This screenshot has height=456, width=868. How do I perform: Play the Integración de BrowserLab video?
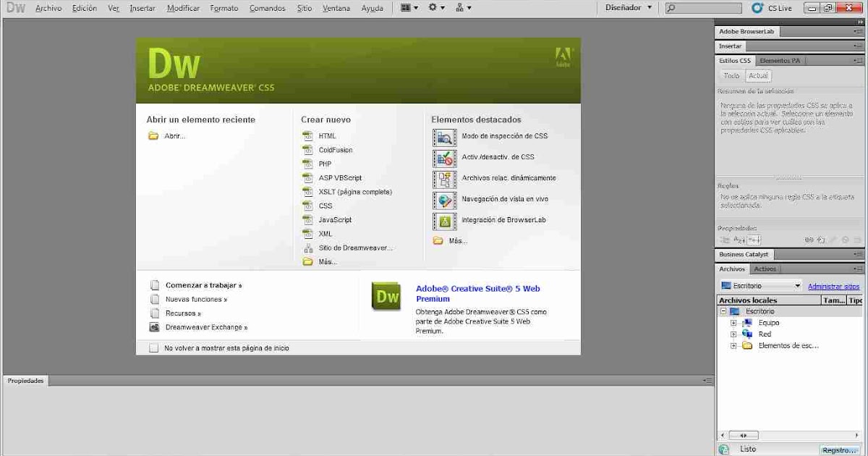(x=445, y=220)
